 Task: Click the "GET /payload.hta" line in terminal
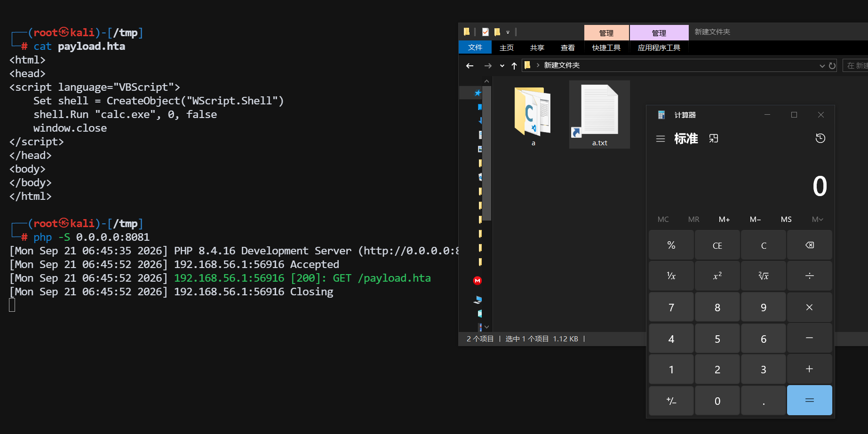(382, 278)
